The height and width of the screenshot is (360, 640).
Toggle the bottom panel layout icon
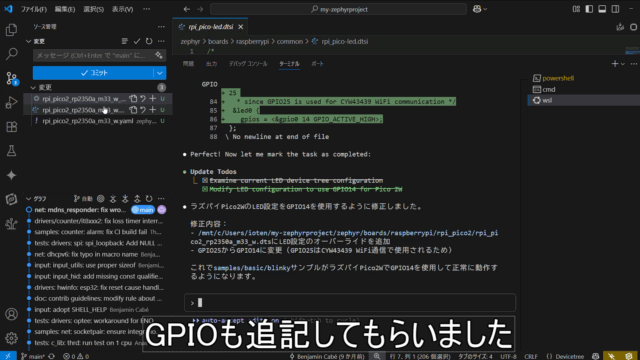pos(602,9)
